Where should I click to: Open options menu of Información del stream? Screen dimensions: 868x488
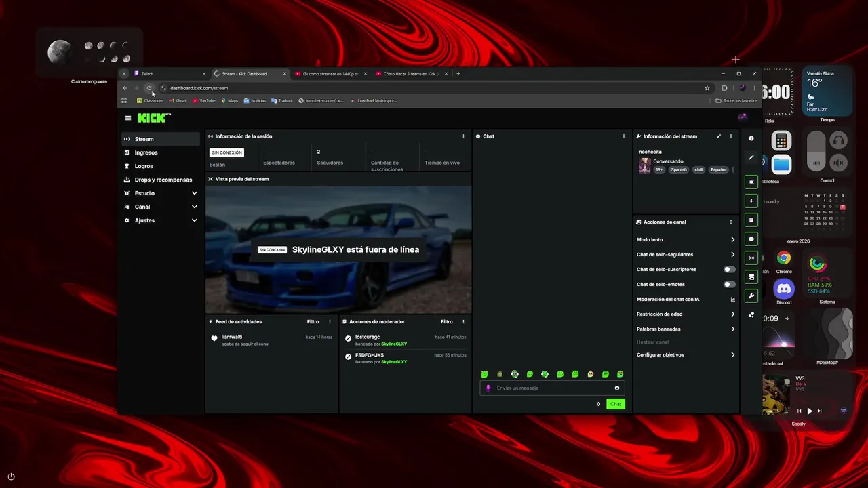tap(731, 136)
